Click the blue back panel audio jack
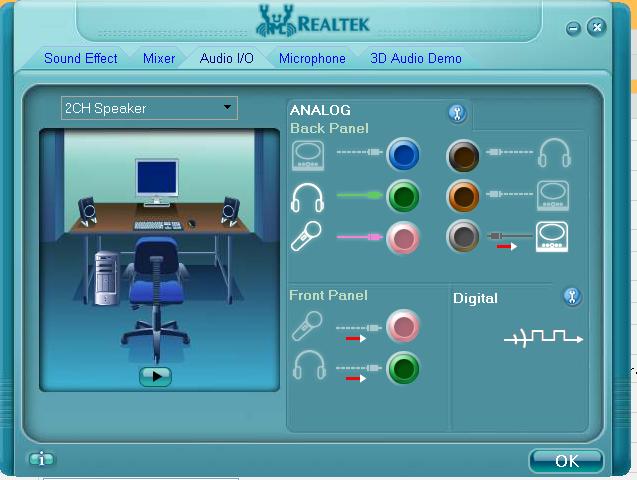 pyautogui.click(x=403, y=154)
